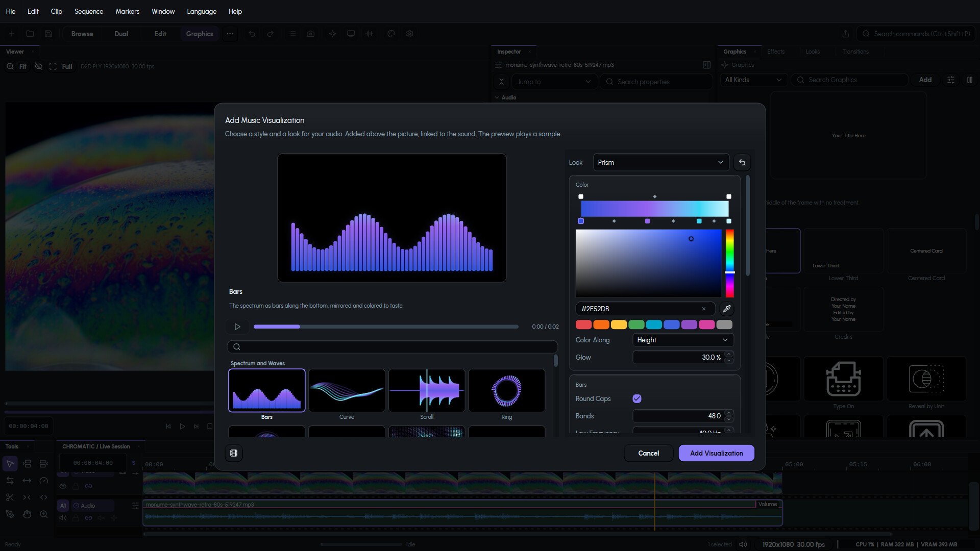
Task: Mute the A1 Audio track speaker
Action: [x=63, y=518]
